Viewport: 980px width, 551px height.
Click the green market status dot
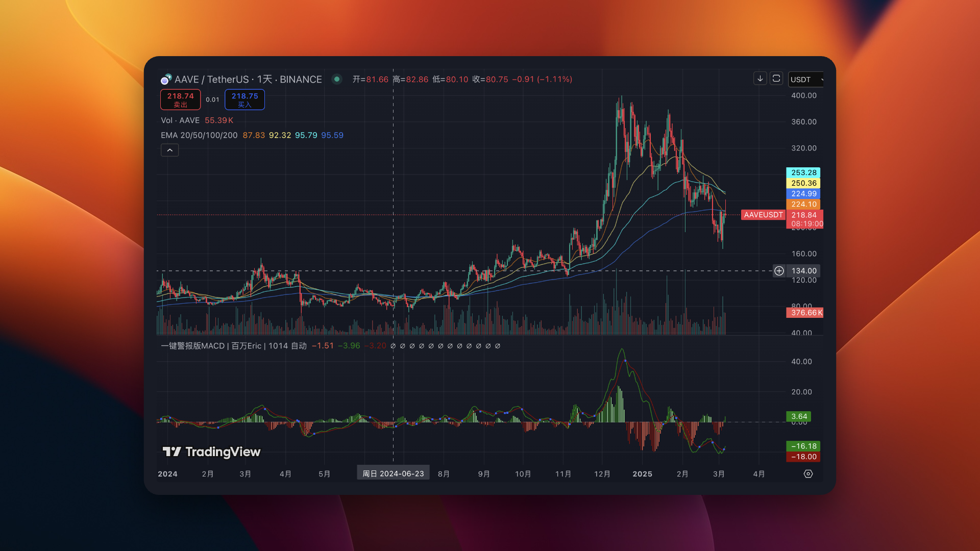tap(336, 79)
